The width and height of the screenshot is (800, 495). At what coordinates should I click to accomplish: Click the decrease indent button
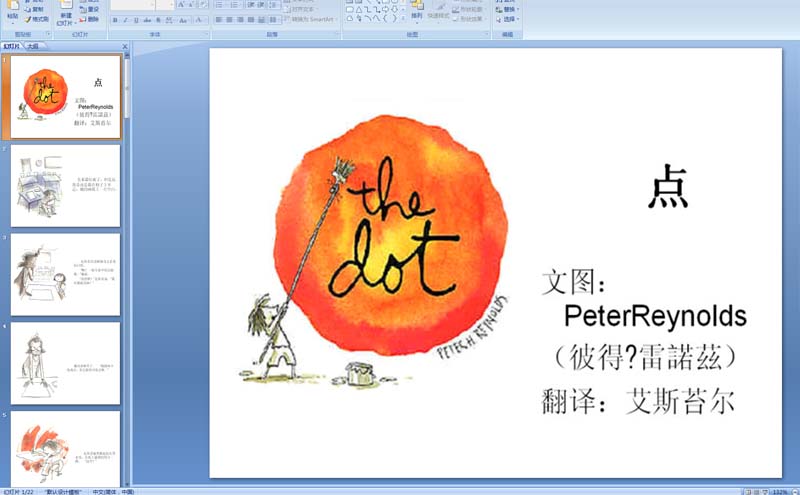(251, 5)
